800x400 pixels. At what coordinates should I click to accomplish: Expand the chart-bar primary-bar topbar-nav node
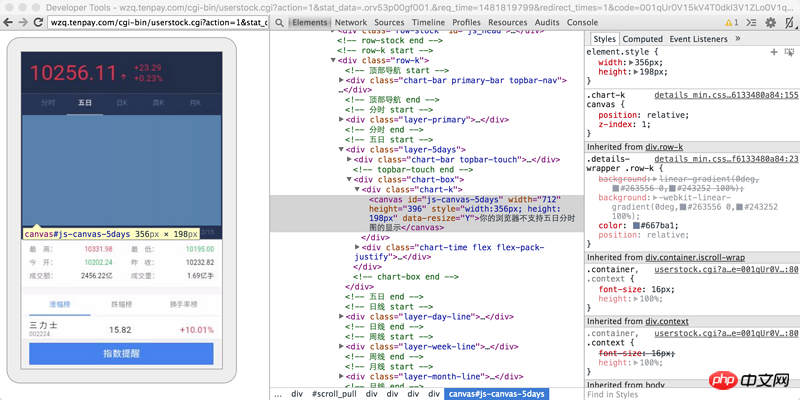[341, 80]
